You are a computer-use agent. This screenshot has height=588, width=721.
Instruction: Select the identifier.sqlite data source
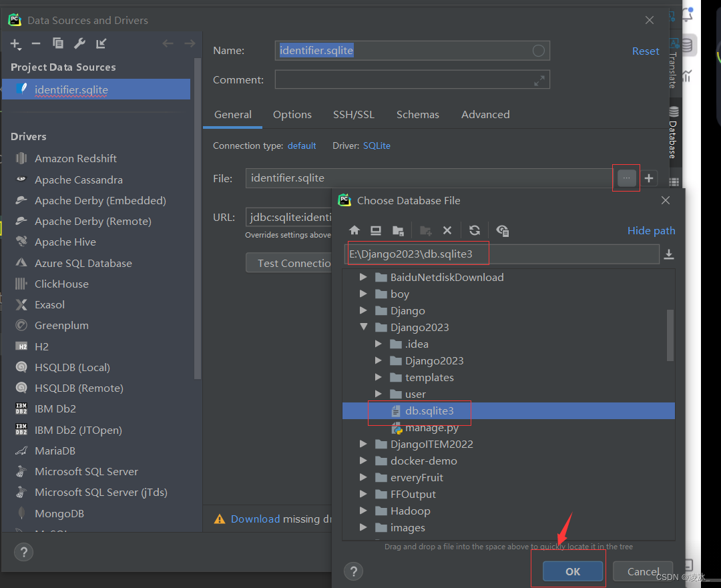click(x=97, y=89)
